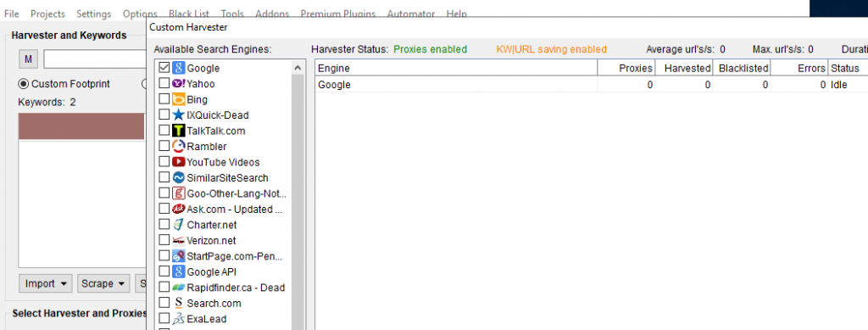Click the Yahoo engine icon
This screenshot has height=330, width=868.
click(x=178, y=84)
